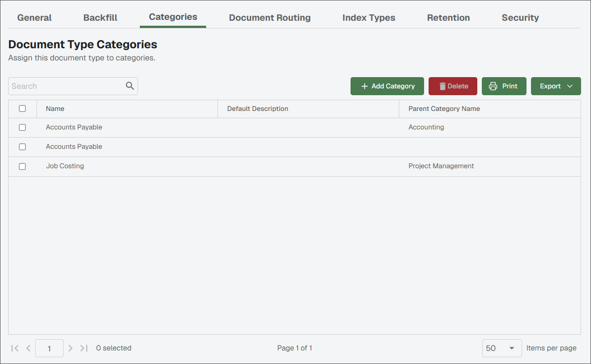Switch to the Retention tab
591x364 pixels.
448,18
